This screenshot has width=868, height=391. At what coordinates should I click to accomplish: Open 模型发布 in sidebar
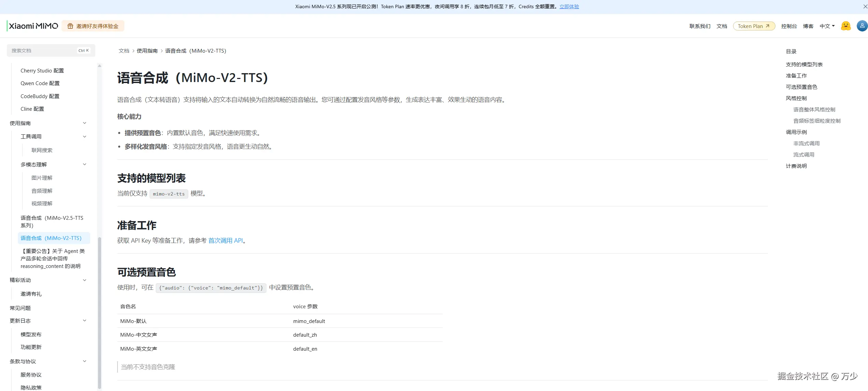[x=31, y=335]
